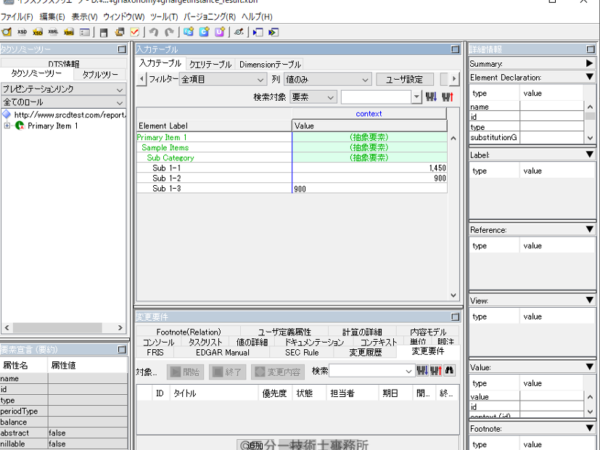Open the 列 値のみ dropdown
Viewport: 600px width, 450px height.
(x=327, y=80)
